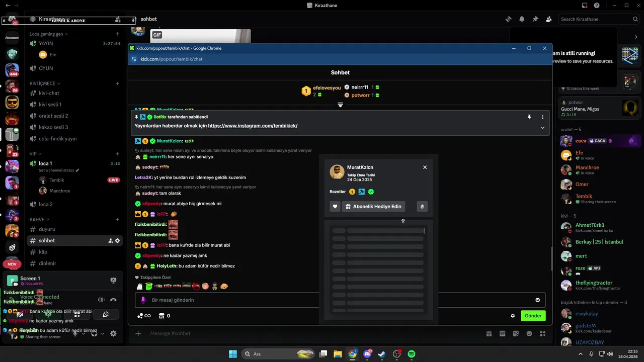Open Kick chat settings gear
Image resolution: width=644 pixels, height=362 pixels.
point(513,316)
